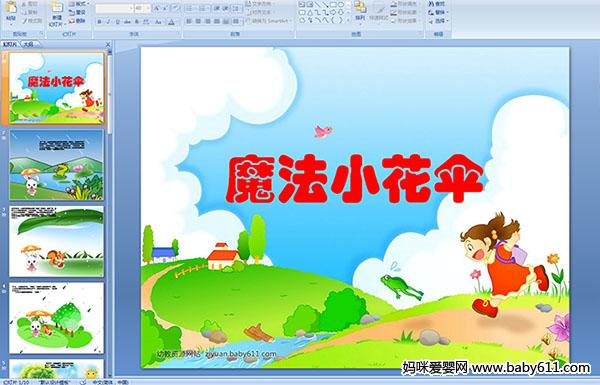Image resolution: width=600 pixels, height=385 pixels.
Task: Toggle Bold formatting
Action: coord(99,22)
